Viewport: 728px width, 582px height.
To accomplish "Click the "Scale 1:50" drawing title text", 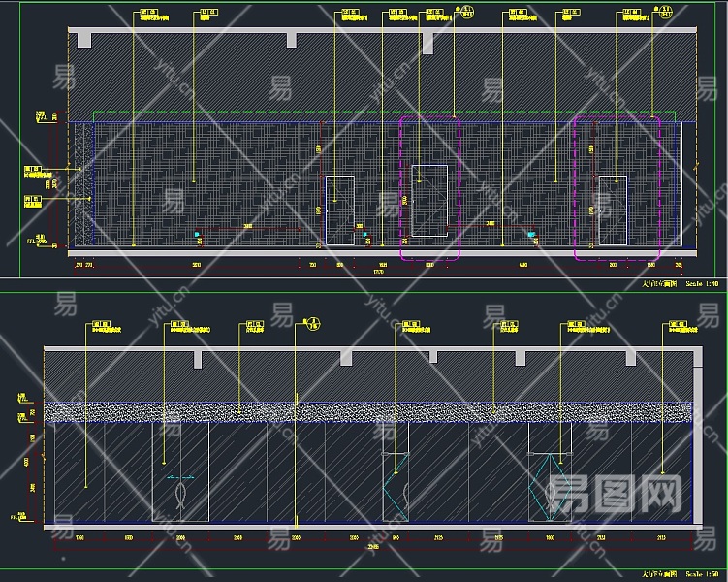I will click(x=702, y=574).
